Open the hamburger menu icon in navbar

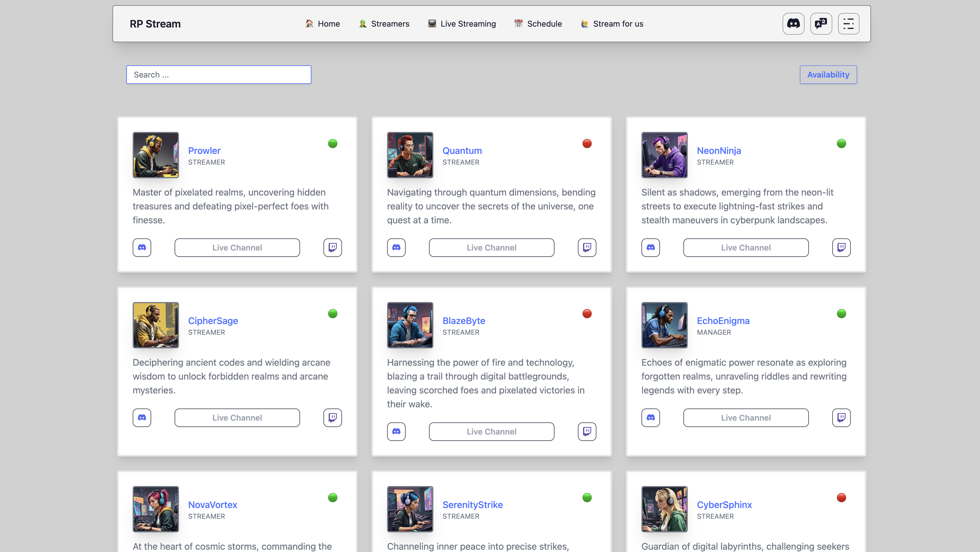pos(848,24)
